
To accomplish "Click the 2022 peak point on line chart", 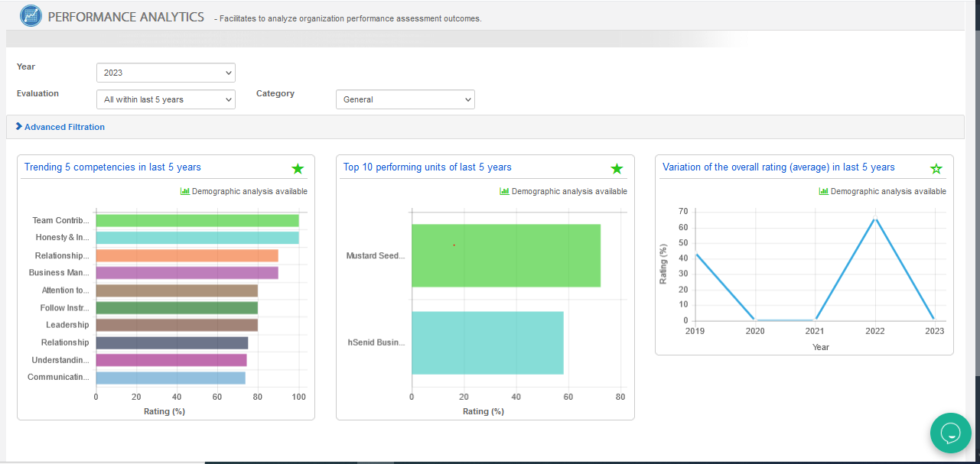I will [875, 219].
